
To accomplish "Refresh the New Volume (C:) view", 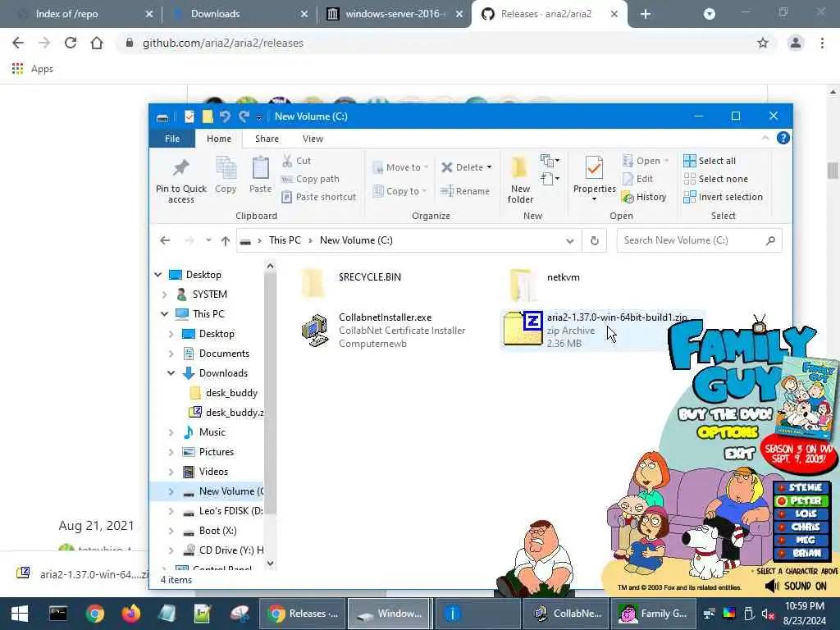I will point(594,240).
